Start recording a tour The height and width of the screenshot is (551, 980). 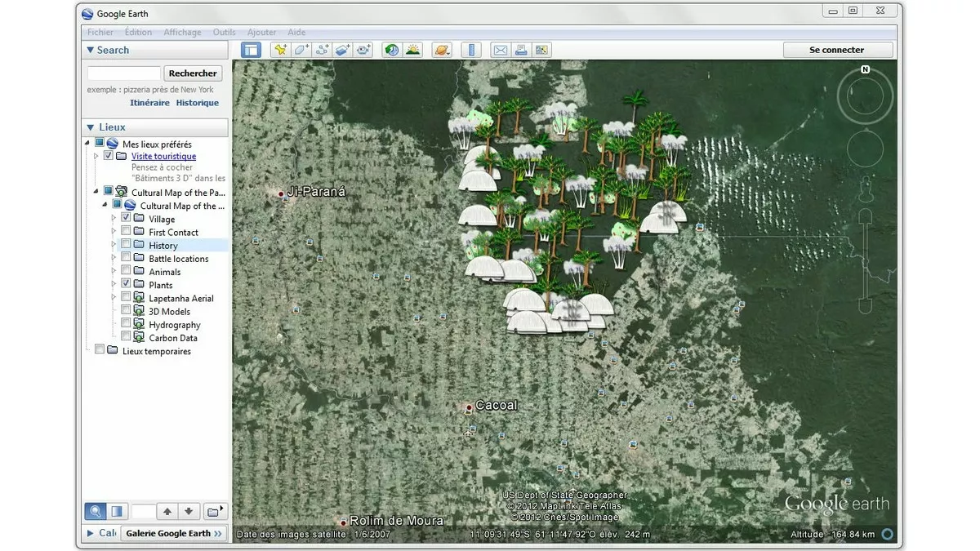364,49
